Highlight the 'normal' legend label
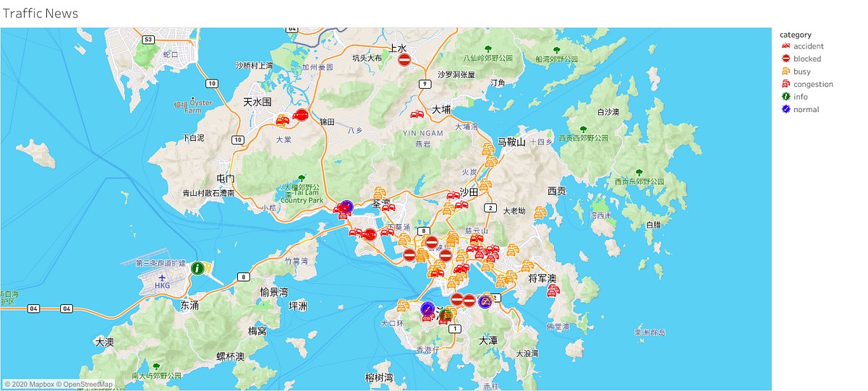Viewport: 868px width, 391px height. coord(807,109)
